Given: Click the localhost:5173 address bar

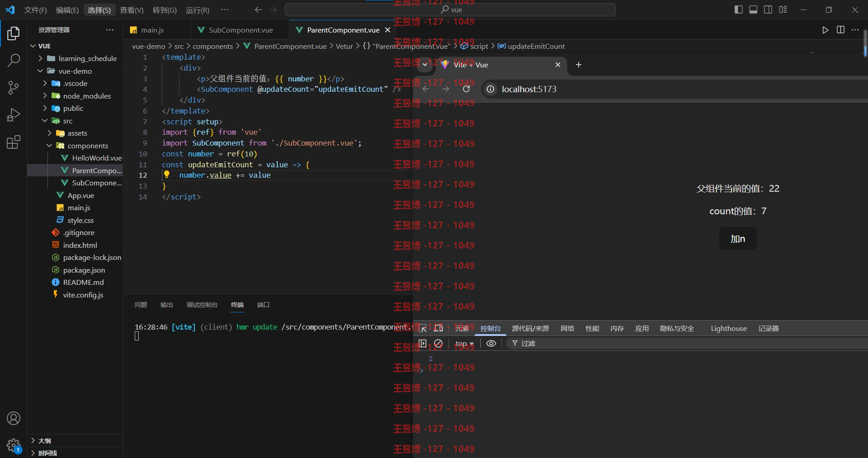Looking at the screenshot, I should [675, 89].
